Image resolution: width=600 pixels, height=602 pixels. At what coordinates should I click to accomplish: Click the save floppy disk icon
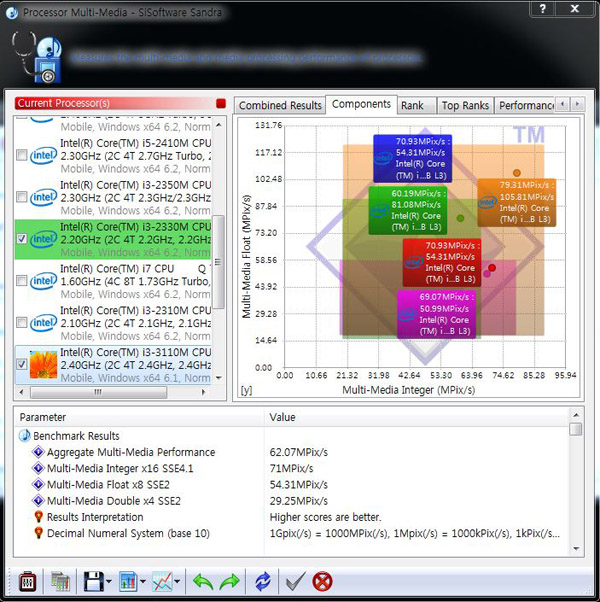click(93, 580)
